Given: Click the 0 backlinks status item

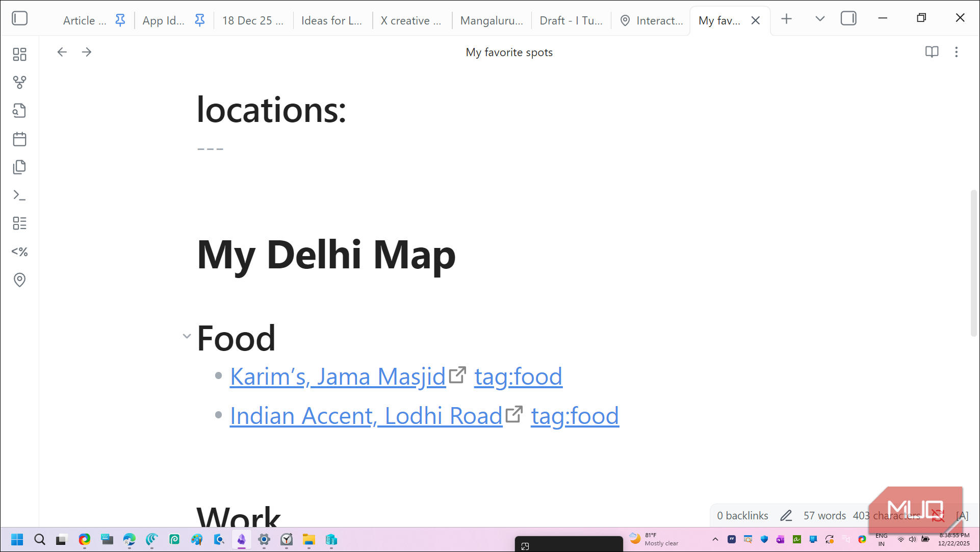Looking at the screenshot, I should coord(742,516).
